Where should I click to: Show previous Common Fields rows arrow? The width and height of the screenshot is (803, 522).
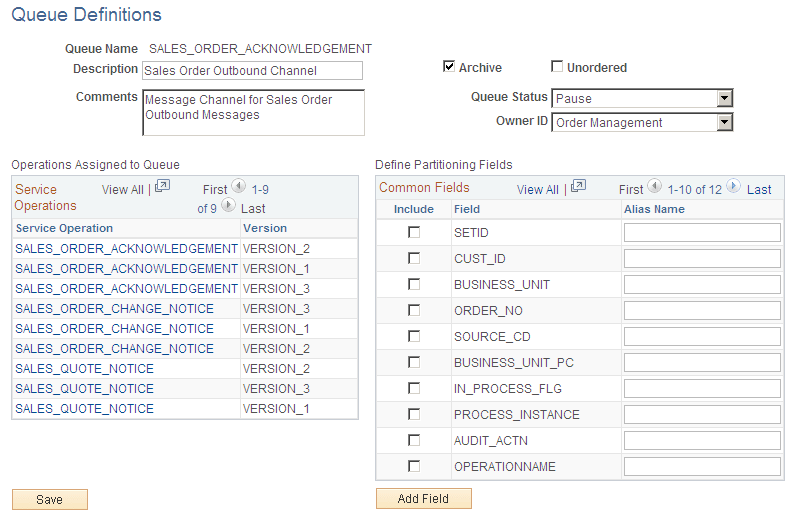point(654,186)
